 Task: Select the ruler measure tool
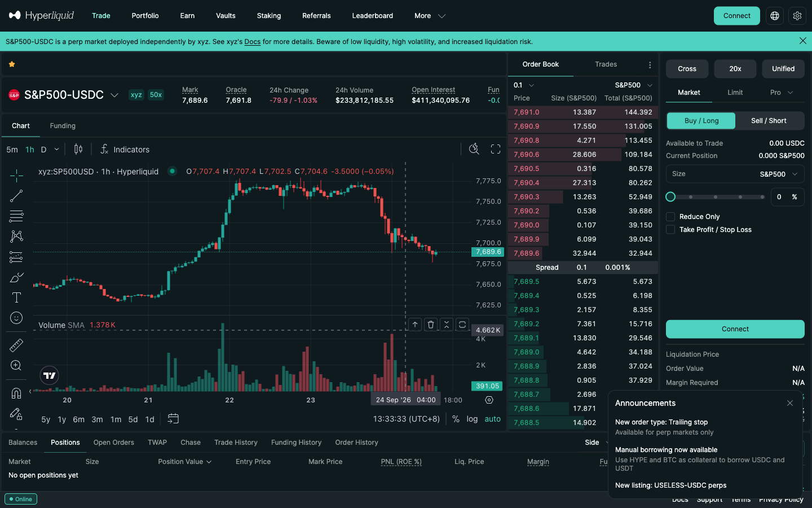pyautogui.click(x=16, y=345)
